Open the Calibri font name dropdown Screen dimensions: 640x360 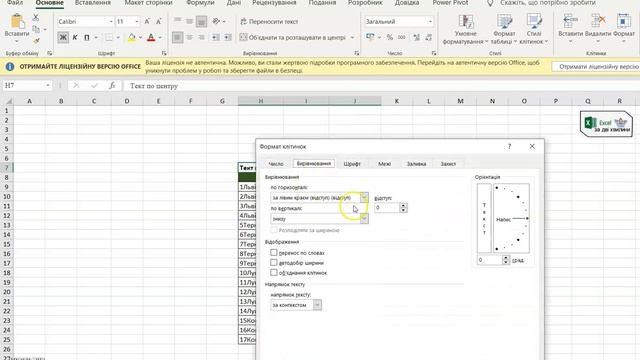tap(111, 21)
